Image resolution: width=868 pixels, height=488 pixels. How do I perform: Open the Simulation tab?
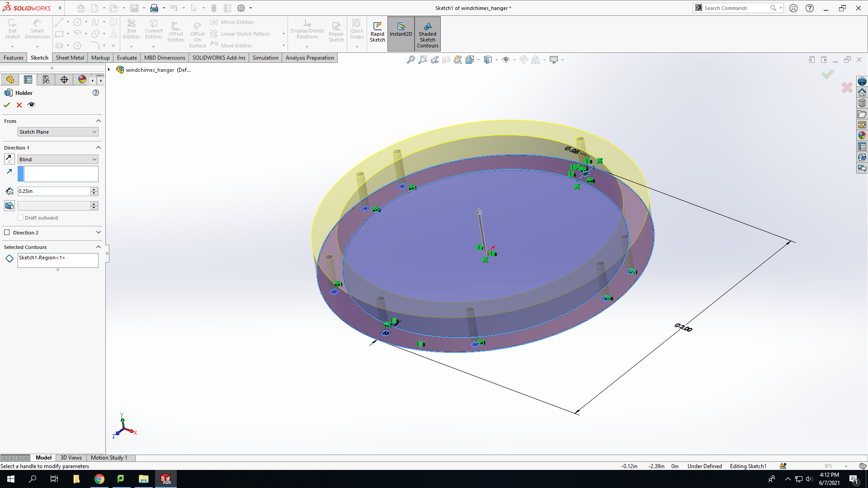(265, 58)
